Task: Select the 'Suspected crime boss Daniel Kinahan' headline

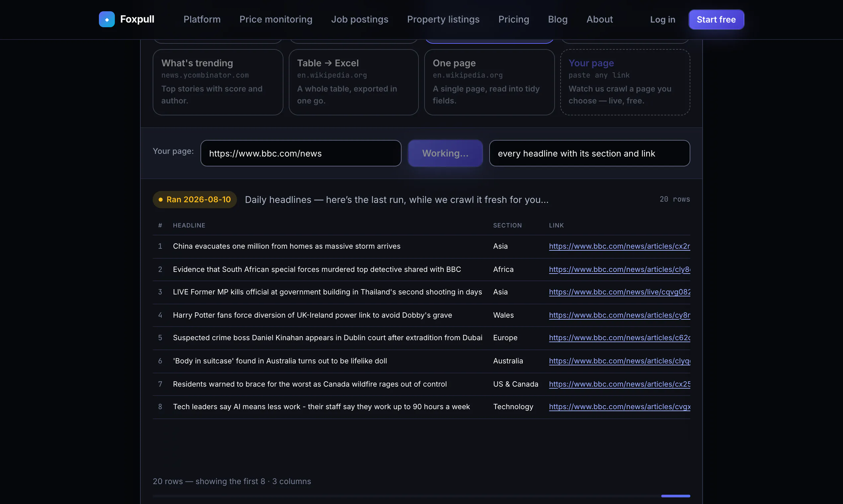Action: pyautogui.click(x=328, y=338)
